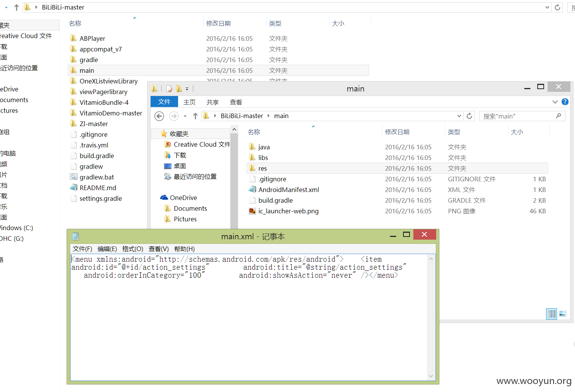Click Properties icon in main window quick toolbar
Viewport: 575px width, 392px height.
tap(169, 89)
